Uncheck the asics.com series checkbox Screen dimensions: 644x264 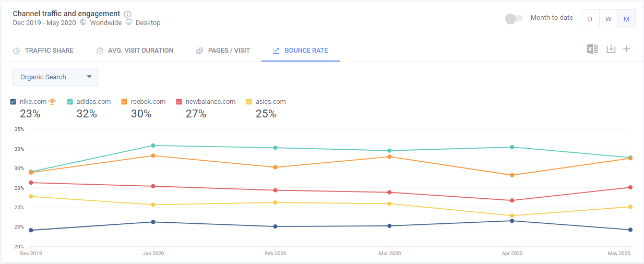coord(249,102)
